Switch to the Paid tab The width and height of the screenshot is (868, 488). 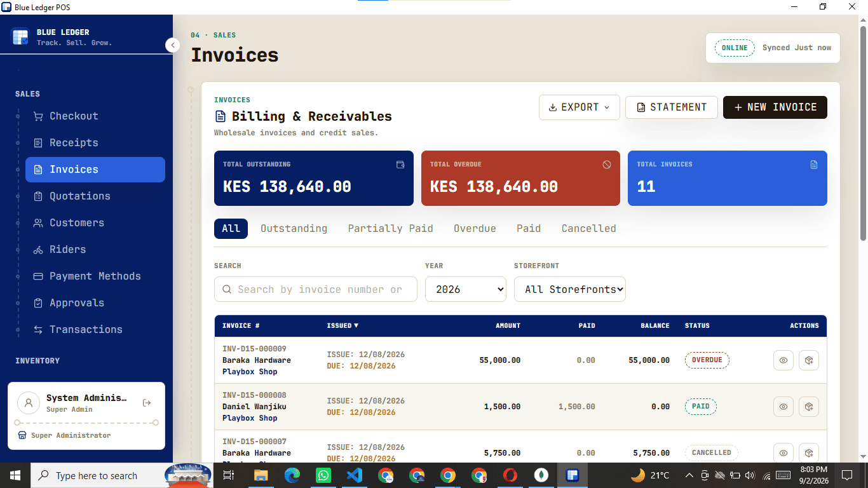529,229
